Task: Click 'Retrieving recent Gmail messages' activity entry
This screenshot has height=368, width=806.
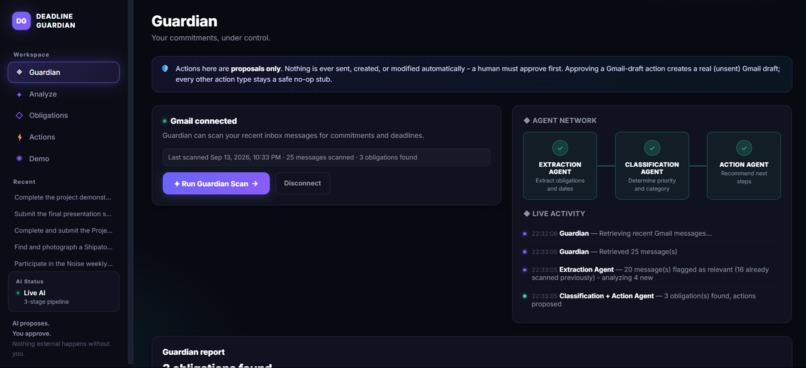Action: pyautogui.click(x=652, y=233)
